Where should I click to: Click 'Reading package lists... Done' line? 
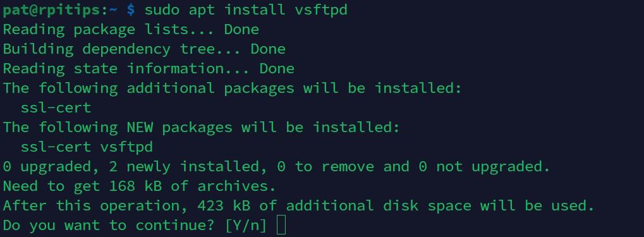click(x=131, y=30)
